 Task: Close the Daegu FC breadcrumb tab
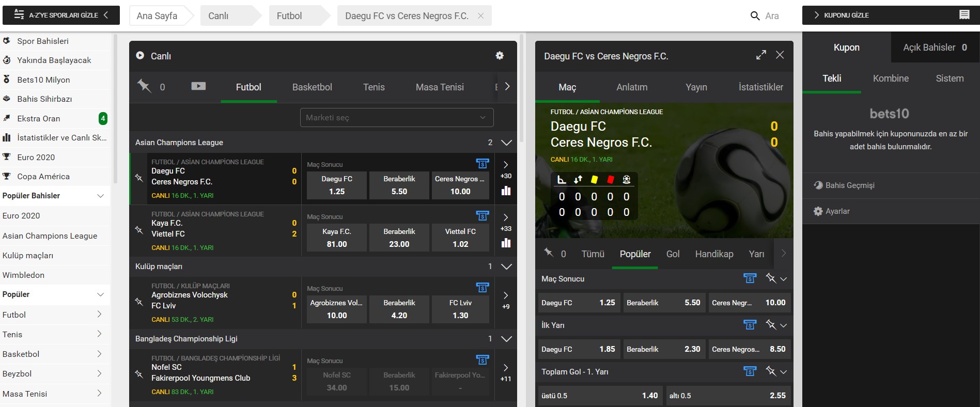click(481, 16)
